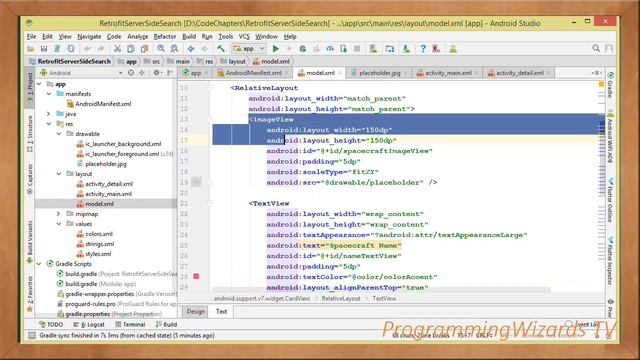The height and width of the screenshot is (360, 640).
Task: Click the hide project panel icon
Action: click(x=170, y=73)
